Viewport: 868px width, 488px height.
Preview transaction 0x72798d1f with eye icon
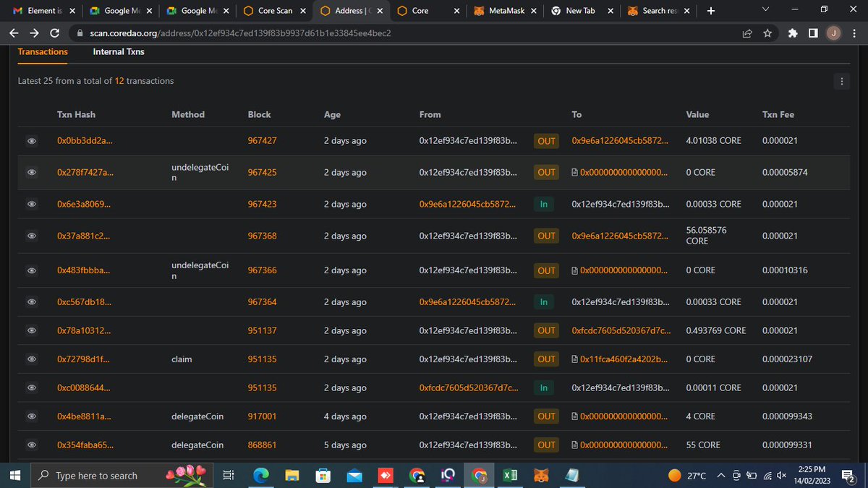(x=32, y=359)
